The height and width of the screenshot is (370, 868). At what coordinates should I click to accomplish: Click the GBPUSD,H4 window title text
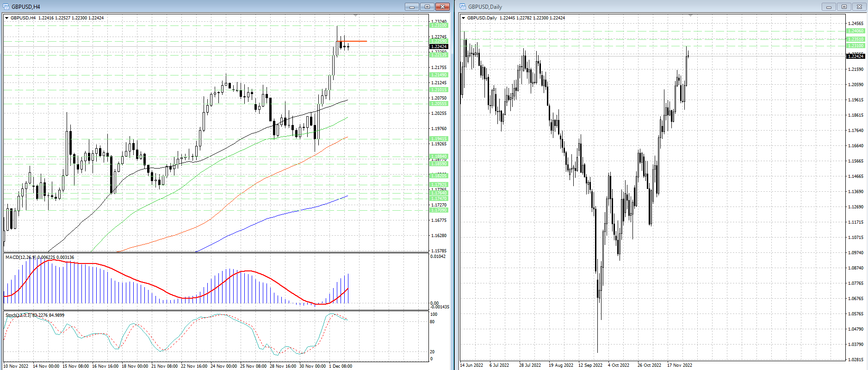pyautogui.click(x=26, y=7)
